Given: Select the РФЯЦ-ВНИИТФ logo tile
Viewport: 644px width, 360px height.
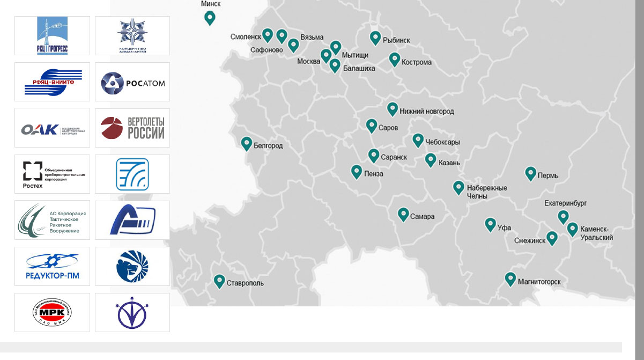Looking at the screenshot, I should [52, 82].
